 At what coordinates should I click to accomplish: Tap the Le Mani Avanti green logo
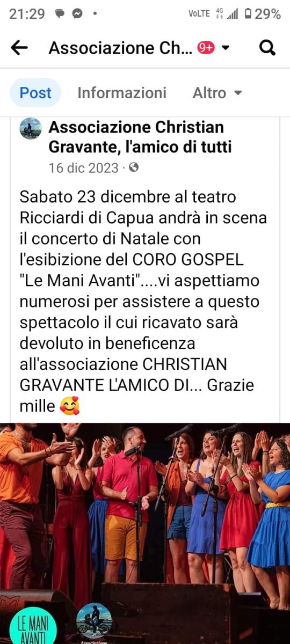tap(33, 626)
